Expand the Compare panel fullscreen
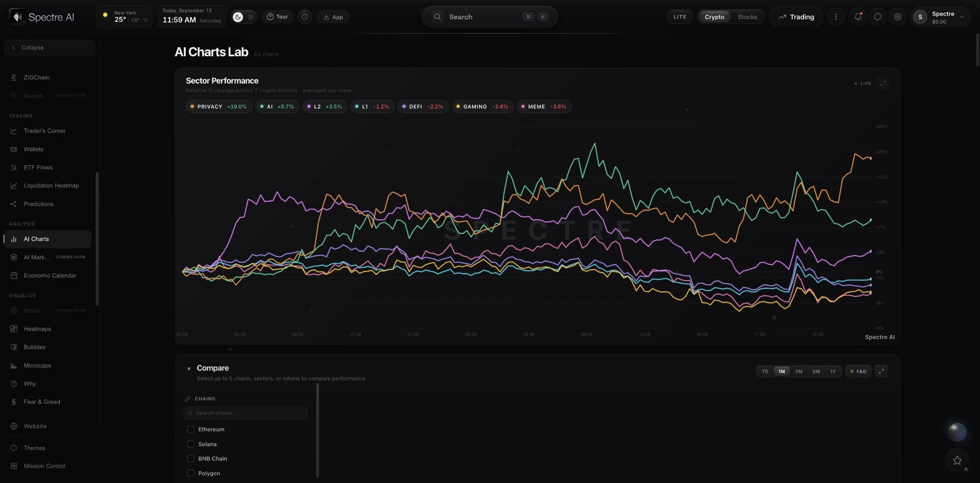Screen dimensions: 980x483 pyautogui.click(x=881, y=371)
